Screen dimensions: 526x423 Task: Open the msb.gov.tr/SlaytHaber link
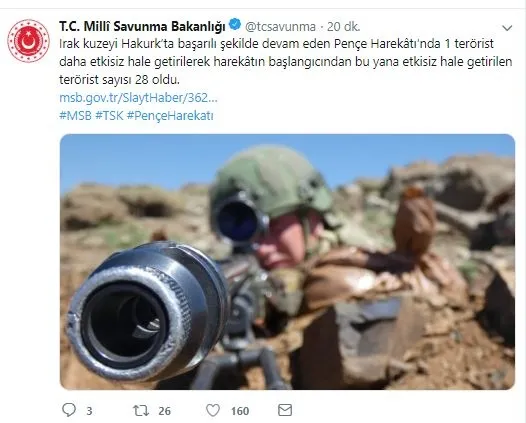138,98
